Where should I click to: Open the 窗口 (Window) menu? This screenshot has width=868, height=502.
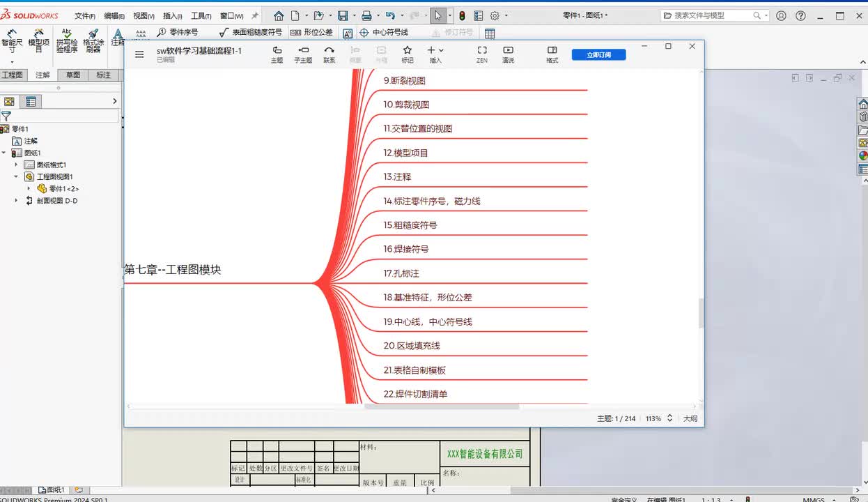point(231,16)
